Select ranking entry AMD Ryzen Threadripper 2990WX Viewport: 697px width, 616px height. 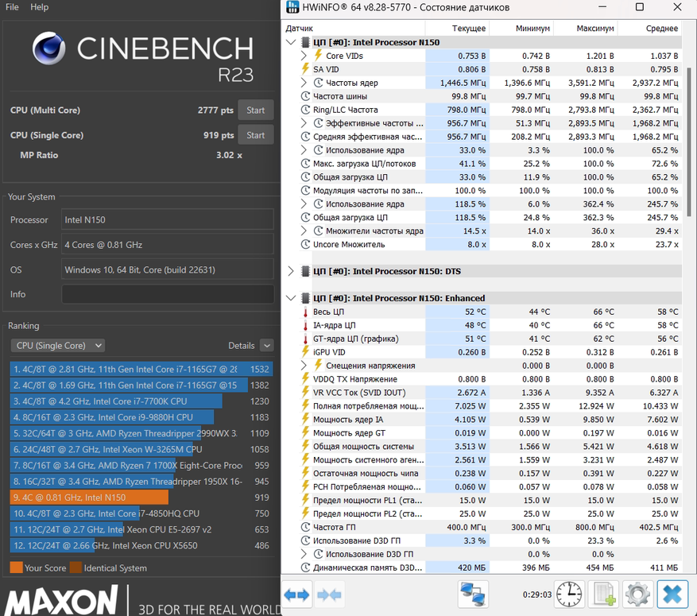141,433
